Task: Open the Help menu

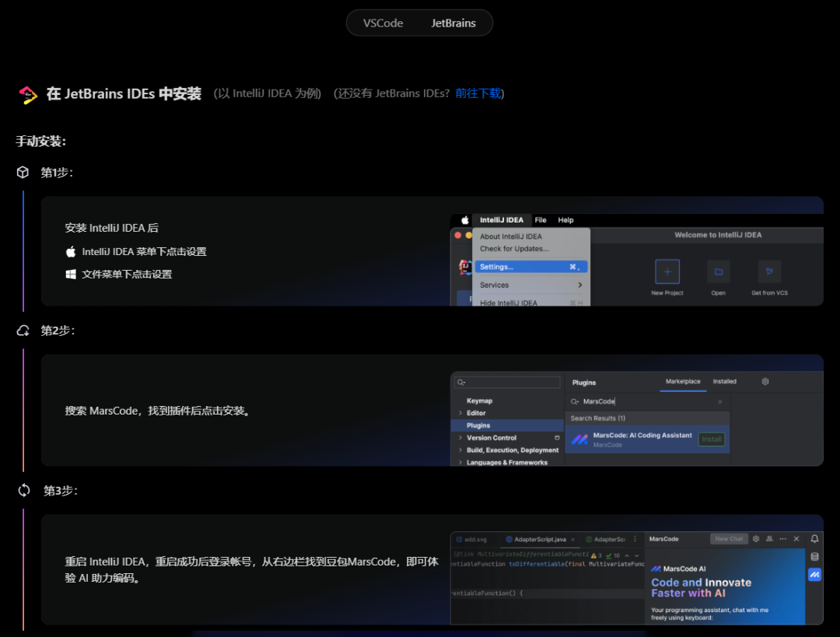Action: tap(565, 220)
